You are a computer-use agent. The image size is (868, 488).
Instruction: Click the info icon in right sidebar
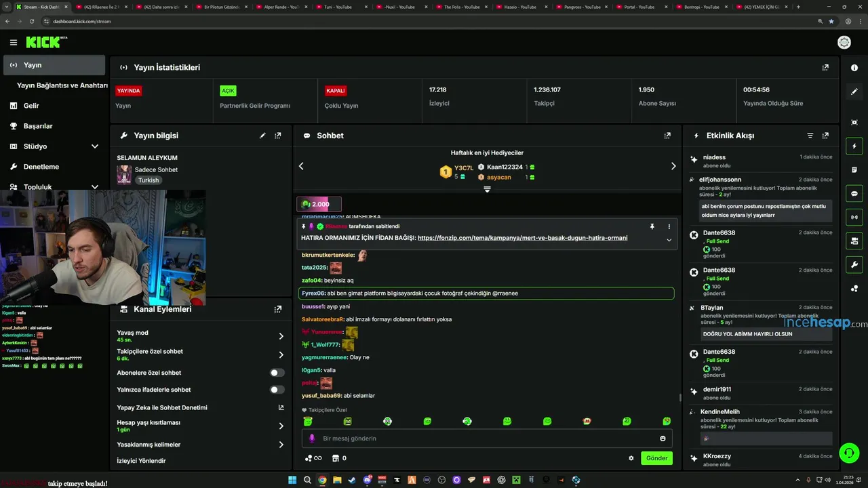[854, 68]
